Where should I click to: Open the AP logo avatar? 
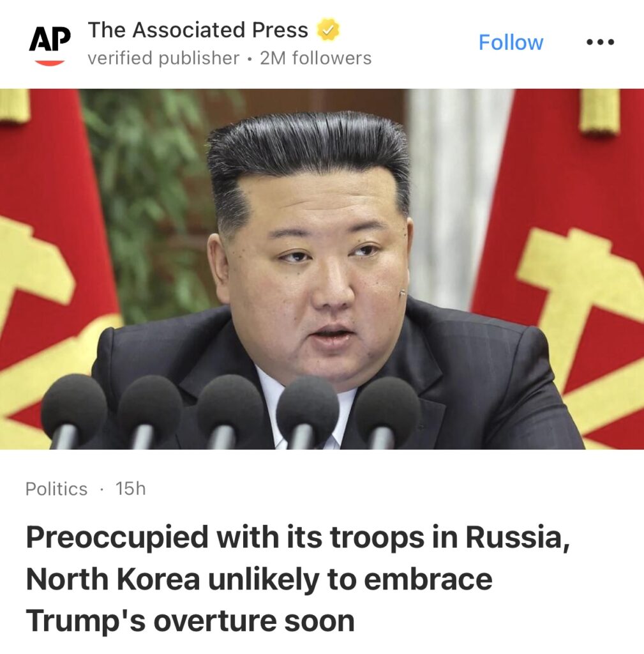pyautogui.click(x=50, y=44)
